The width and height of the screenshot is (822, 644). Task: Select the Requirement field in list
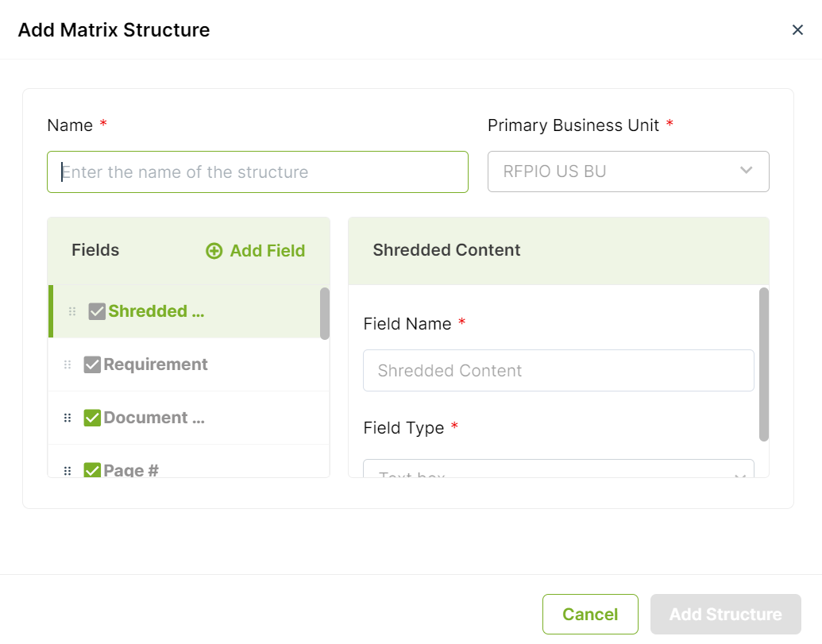pos(189,364)
